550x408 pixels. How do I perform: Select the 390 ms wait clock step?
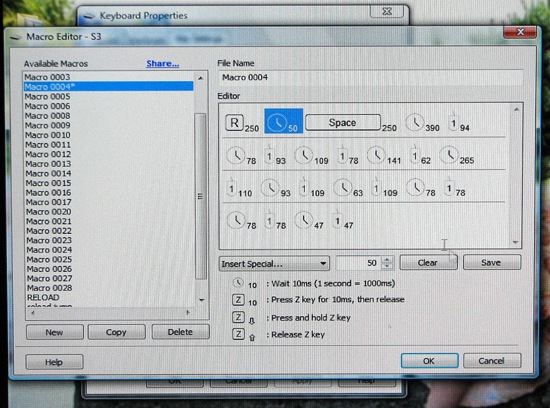pos(422,123)
